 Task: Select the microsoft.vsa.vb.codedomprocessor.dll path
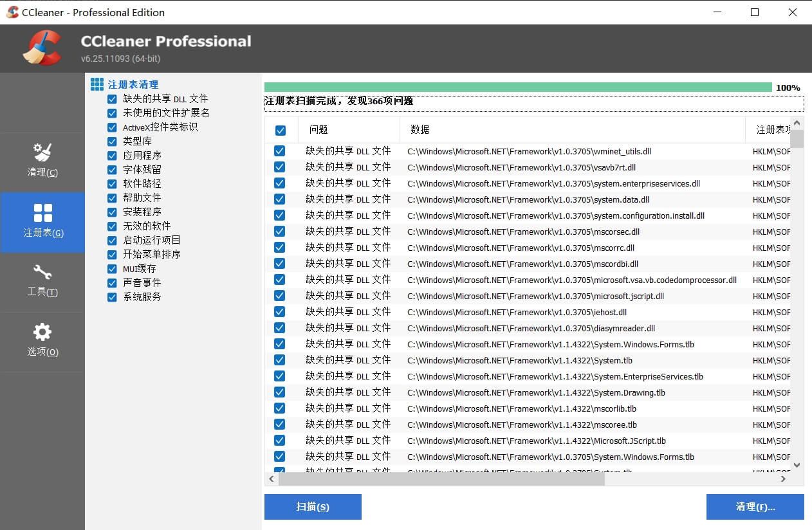pos(572,280)
